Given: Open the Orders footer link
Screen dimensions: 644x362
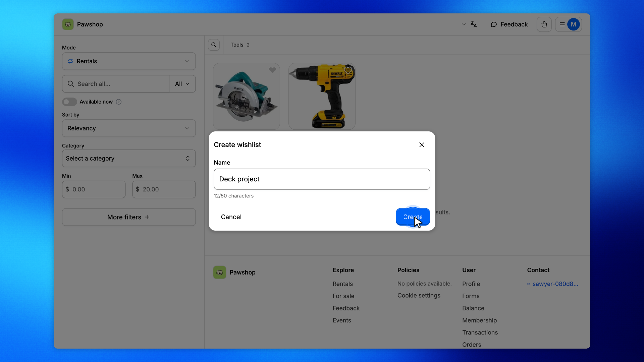Looking at the screenshot, I should [x=472, y=345].
